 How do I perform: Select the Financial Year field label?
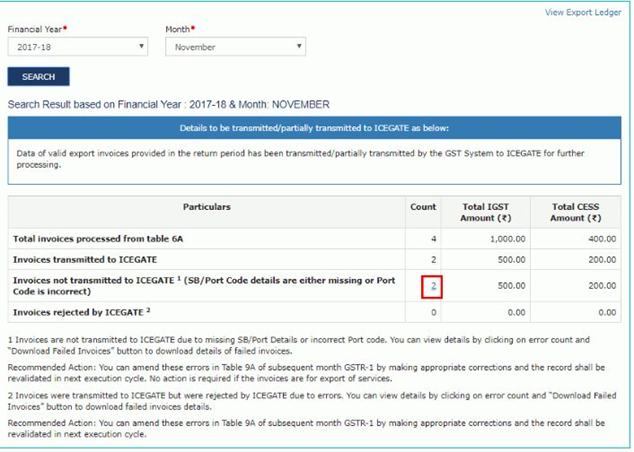(x=35, y=29)
